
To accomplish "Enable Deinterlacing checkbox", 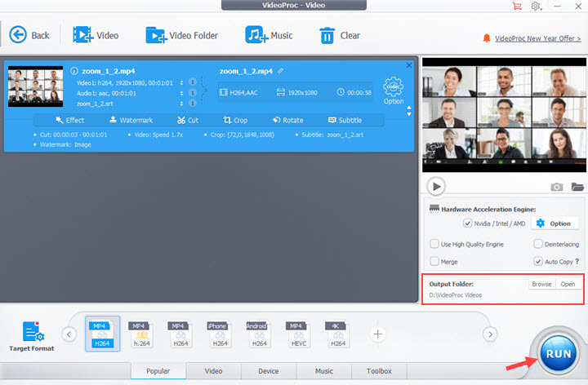I will coord(537,244).
